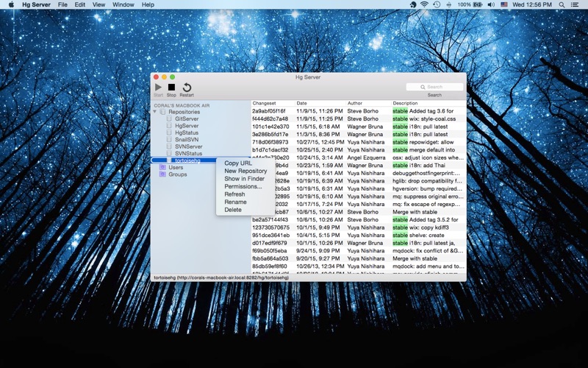Select changeset 718d06f38973 row

359,142
